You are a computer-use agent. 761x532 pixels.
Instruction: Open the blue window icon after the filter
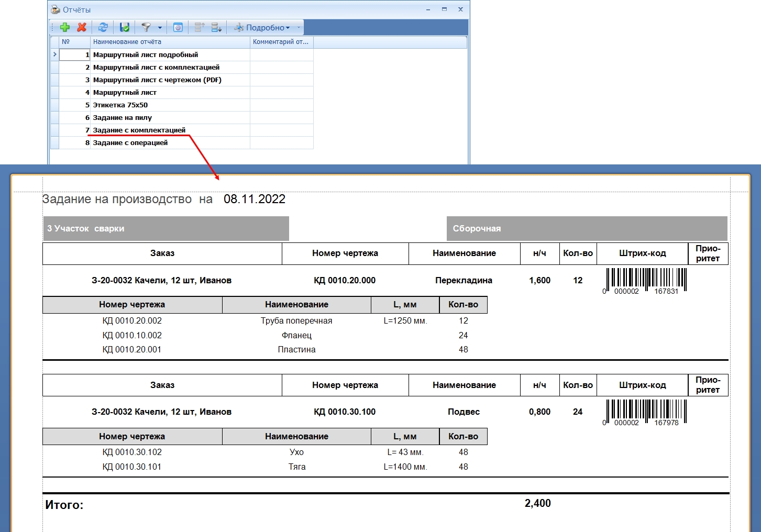[x=178, y=27]
